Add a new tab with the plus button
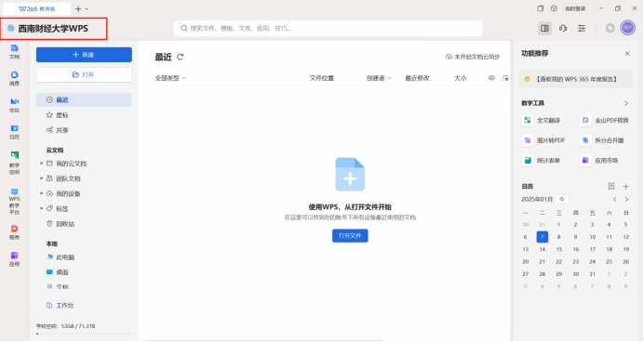 (78, 8)
